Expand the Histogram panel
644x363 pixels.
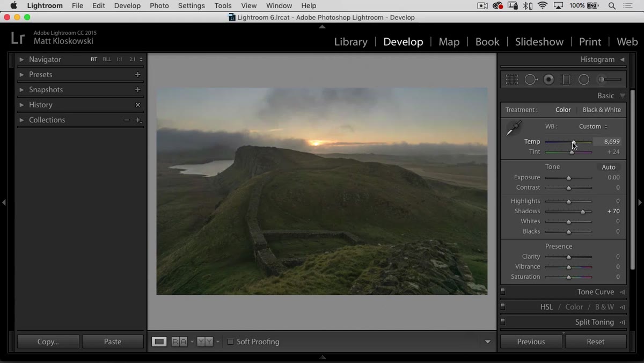[623, 60]
